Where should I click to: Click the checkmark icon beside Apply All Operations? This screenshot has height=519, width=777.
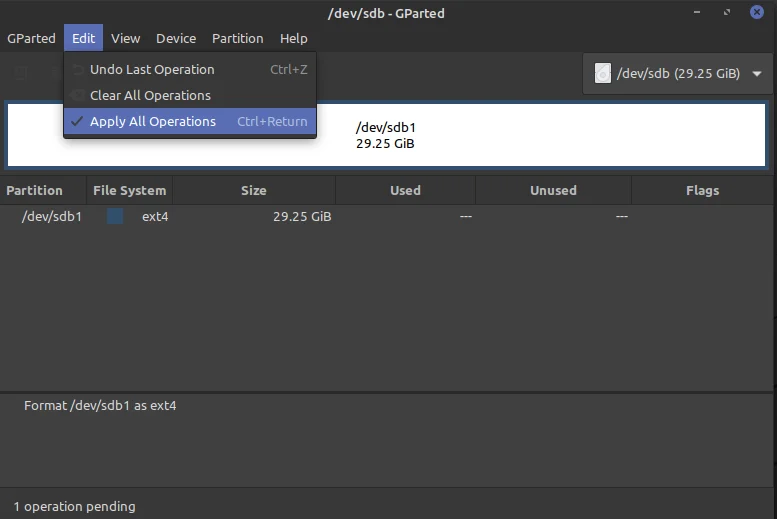pos(77,121)
